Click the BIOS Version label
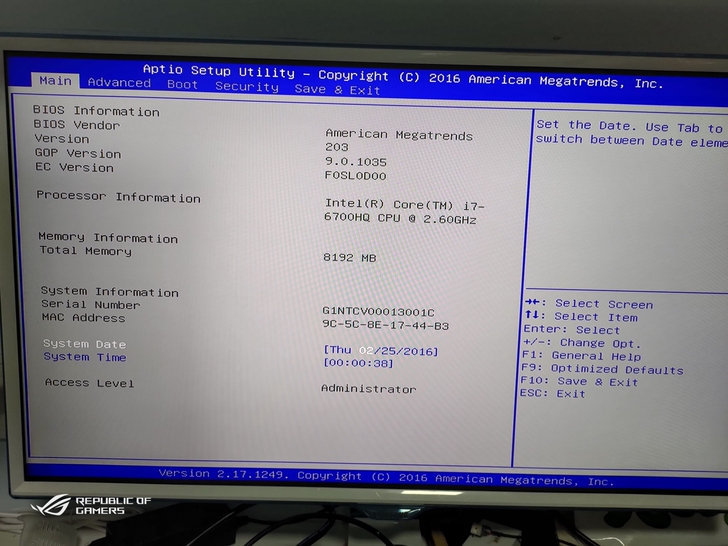The width and height of the screenshot is (728, 546). [61, 138]
